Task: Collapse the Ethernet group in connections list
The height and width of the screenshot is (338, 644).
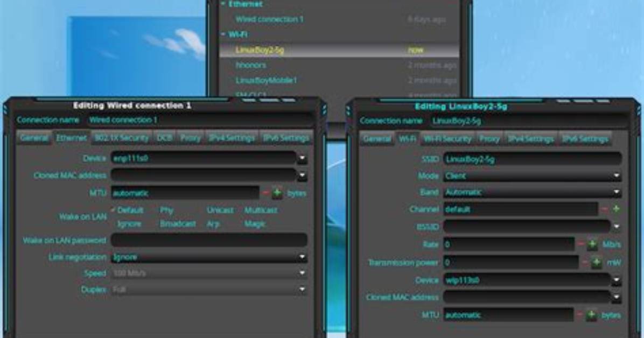Action: [223, 4]
